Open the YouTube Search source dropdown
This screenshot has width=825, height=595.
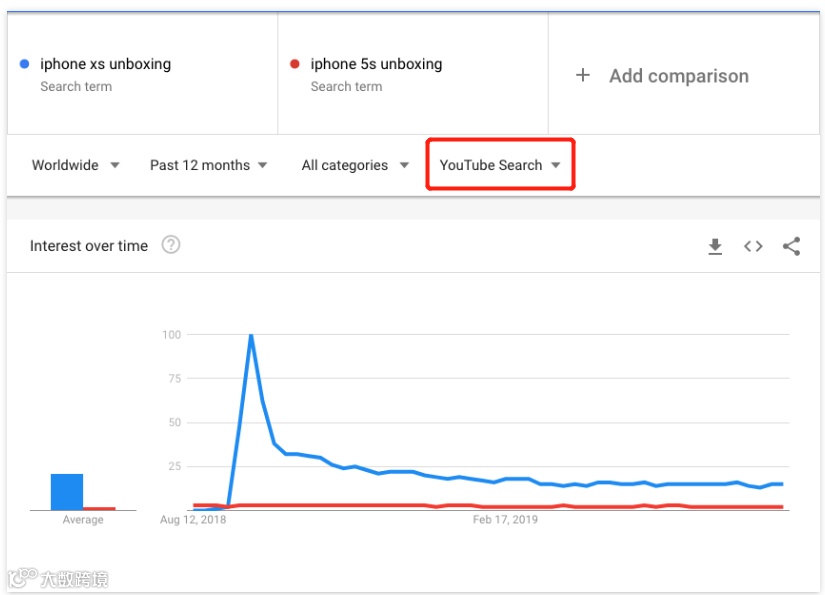500,165
